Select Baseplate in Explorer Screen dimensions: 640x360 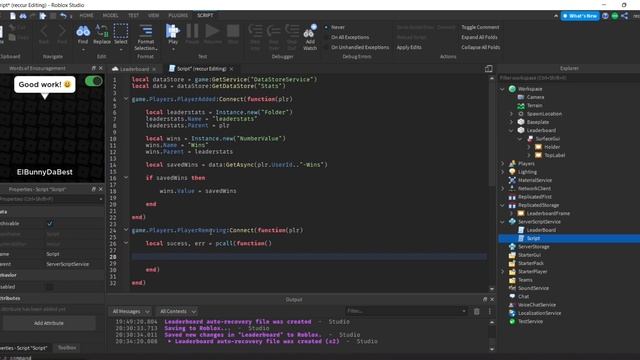[537, 122]
